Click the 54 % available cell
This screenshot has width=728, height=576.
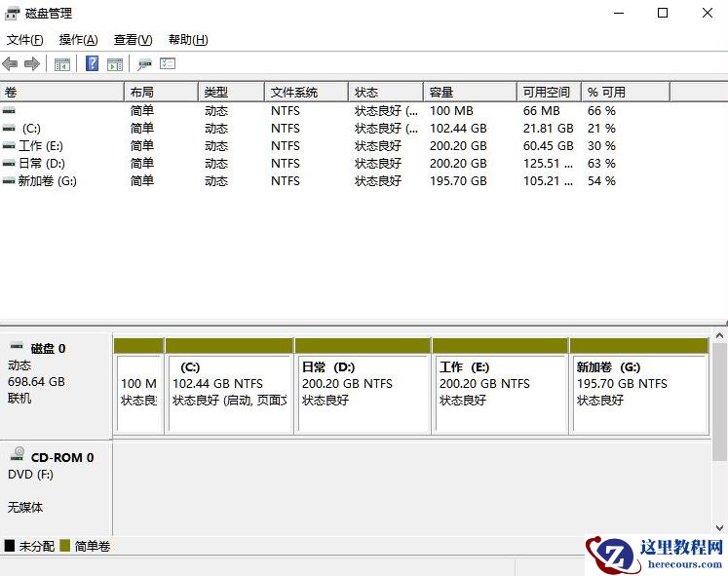click(x=601, y=181)
